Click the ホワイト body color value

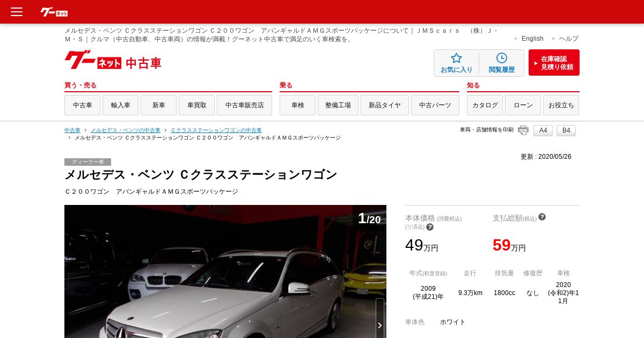453,322
